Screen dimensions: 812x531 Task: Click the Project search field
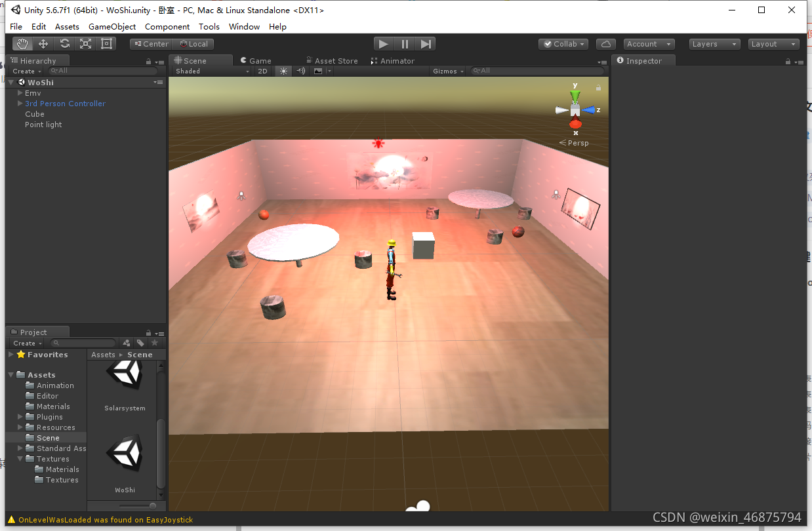83,343
